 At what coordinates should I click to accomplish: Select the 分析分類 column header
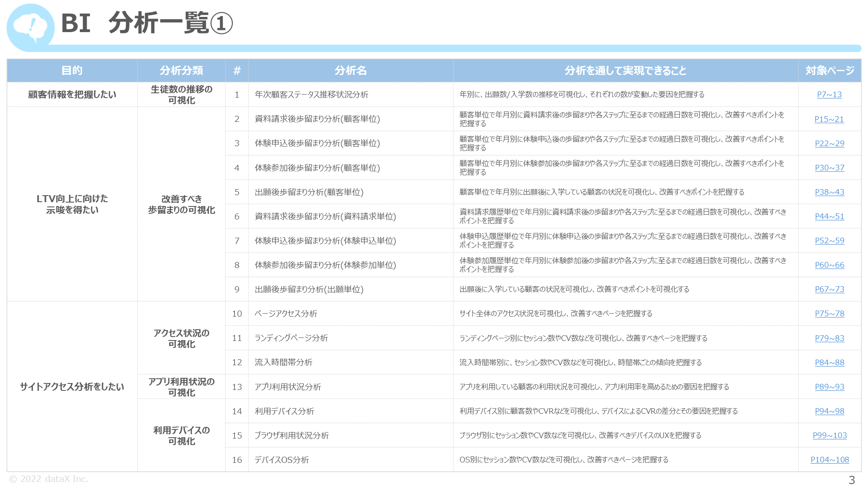click(x=181, y=70)
